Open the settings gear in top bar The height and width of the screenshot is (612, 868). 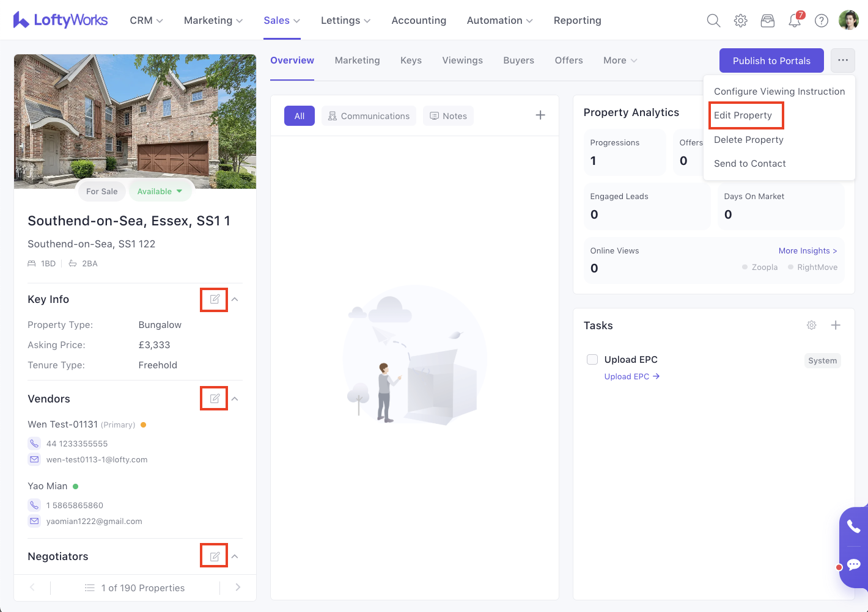[740, 21]
